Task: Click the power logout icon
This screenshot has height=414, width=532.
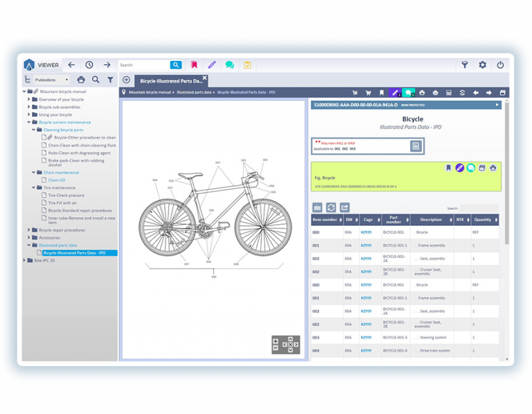Action: (x=500, y=65)
